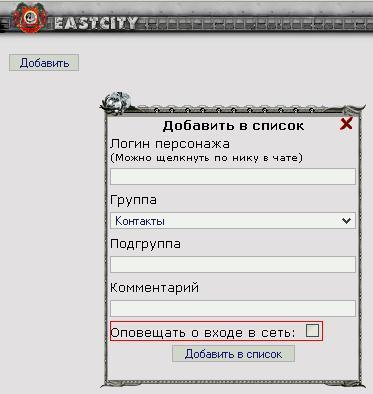Focus the "Подгруппа" text field

tap(233, 265)
